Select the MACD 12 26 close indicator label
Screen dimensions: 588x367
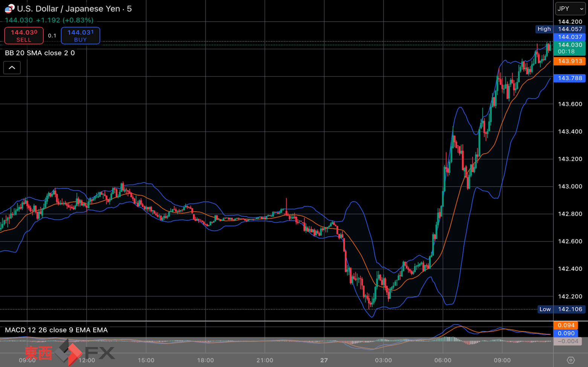[x=56, y=330]
